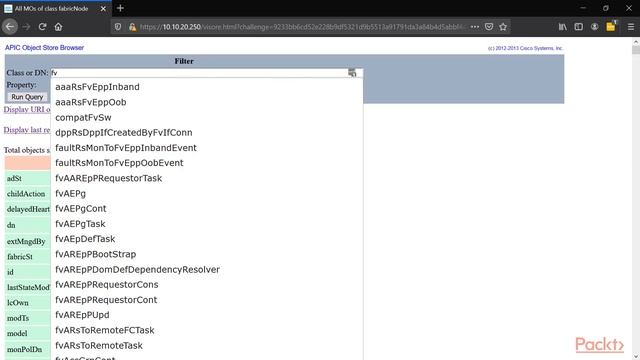Click the lcOwn property label
Screen dimensions: 640x360
click(18, 303)
